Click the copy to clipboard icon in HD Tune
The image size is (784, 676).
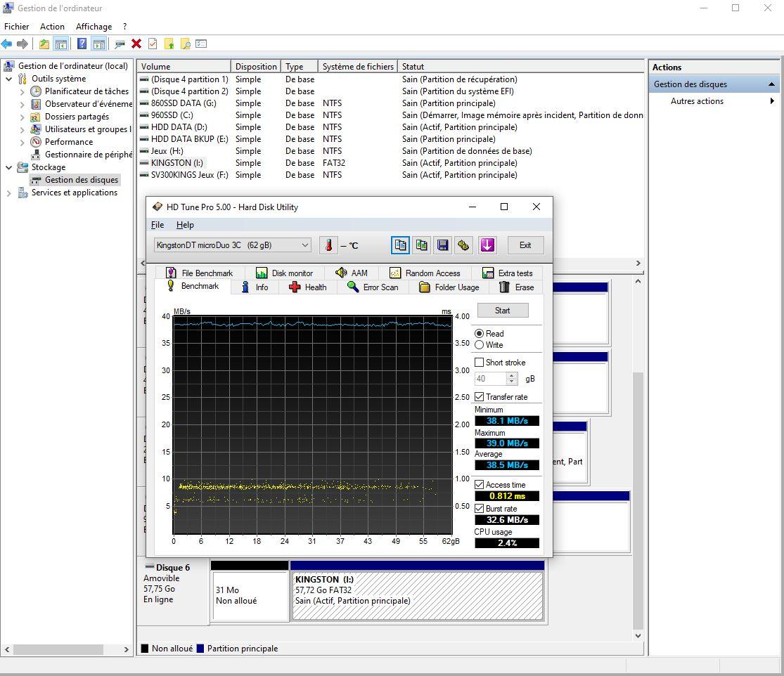tap(400, 245)
